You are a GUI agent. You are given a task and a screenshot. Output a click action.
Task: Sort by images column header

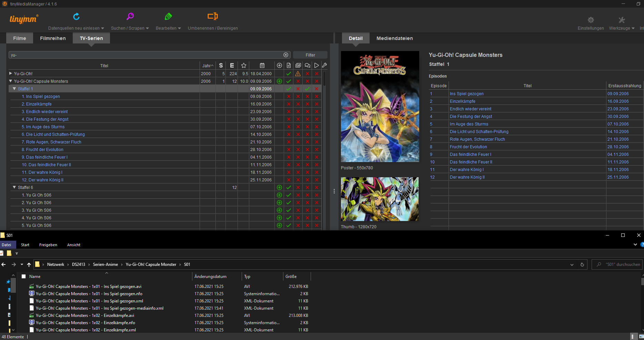pyautogui.click(x=298, y=65)
